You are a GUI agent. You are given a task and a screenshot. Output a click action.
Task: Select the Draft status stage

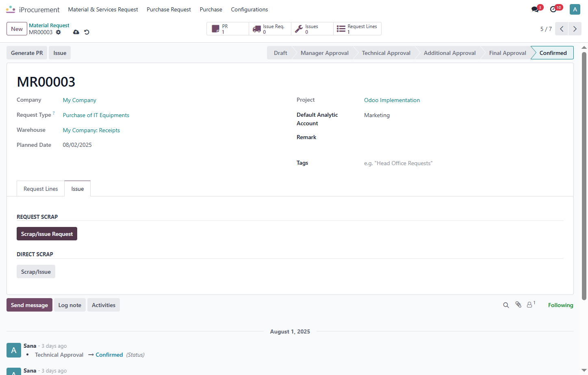click(280, 53)
